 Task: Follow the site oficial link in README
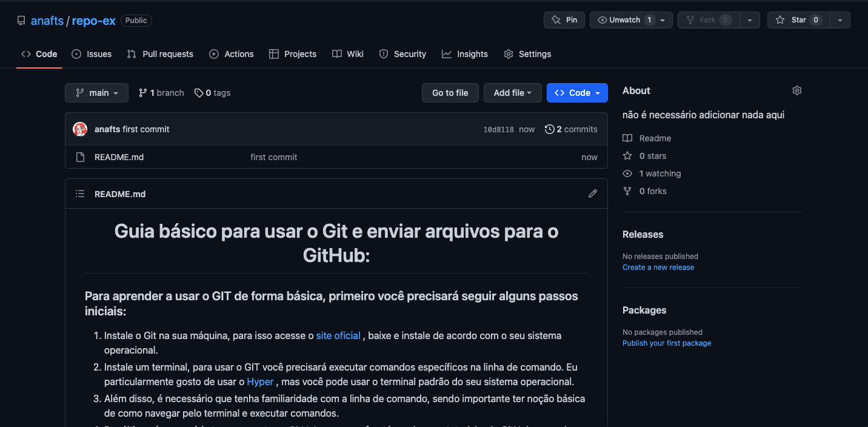click(338, 335)
